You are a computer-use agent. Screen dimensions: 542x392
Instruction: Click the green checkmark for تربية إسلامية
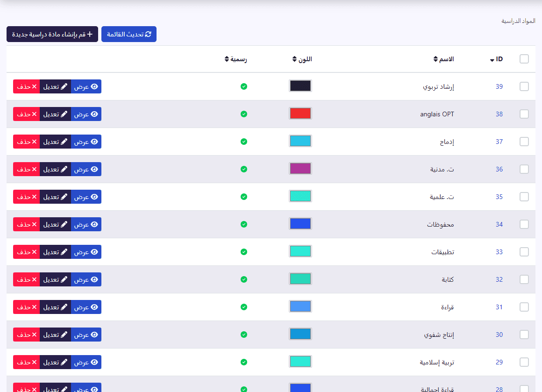point(244,362)
